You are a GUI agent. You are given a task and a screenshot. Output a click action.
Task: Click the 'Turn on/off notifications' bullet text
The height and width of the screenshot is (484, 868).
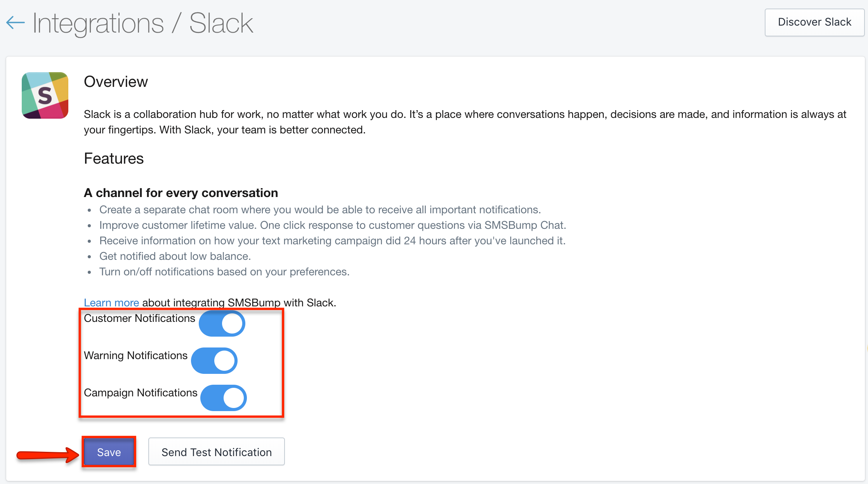pos(224,272)
